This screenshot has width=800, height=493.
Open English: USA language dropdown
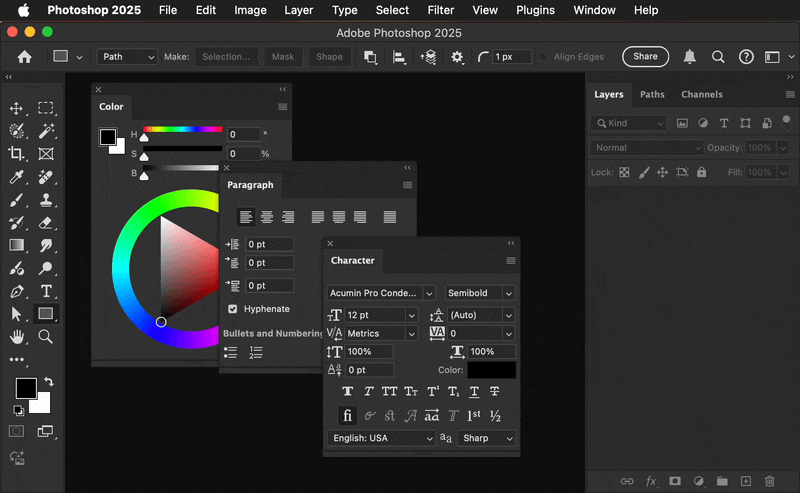(381, 438)
